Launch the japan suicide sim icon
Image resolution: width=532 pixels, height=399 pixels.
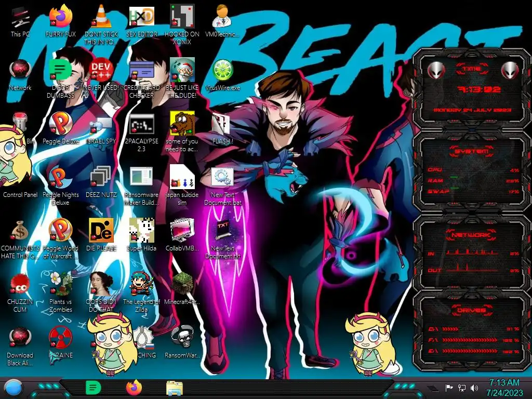(x=182, y=177)
